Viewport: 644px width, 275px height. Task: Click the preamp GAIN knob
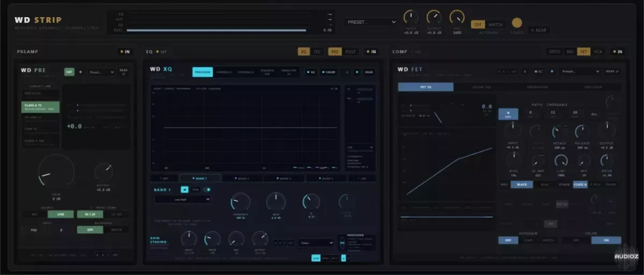(56, 172)
